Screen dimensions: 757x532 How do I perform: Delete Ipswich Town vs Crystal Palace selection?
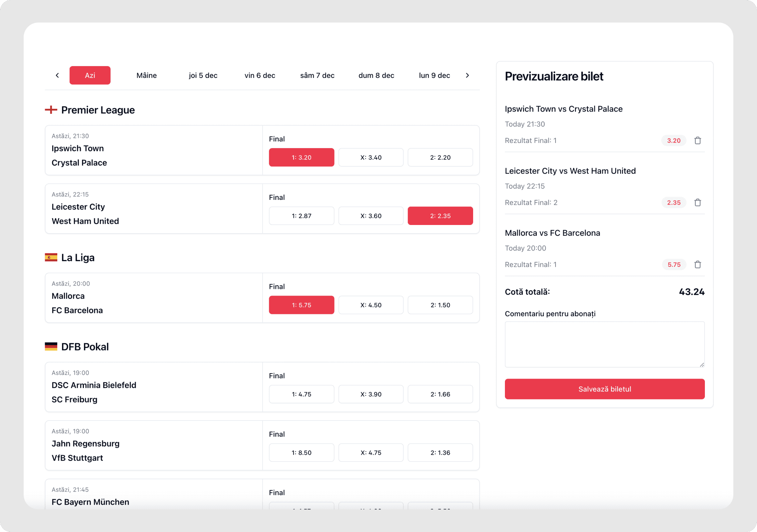click(x=697, y=140)
